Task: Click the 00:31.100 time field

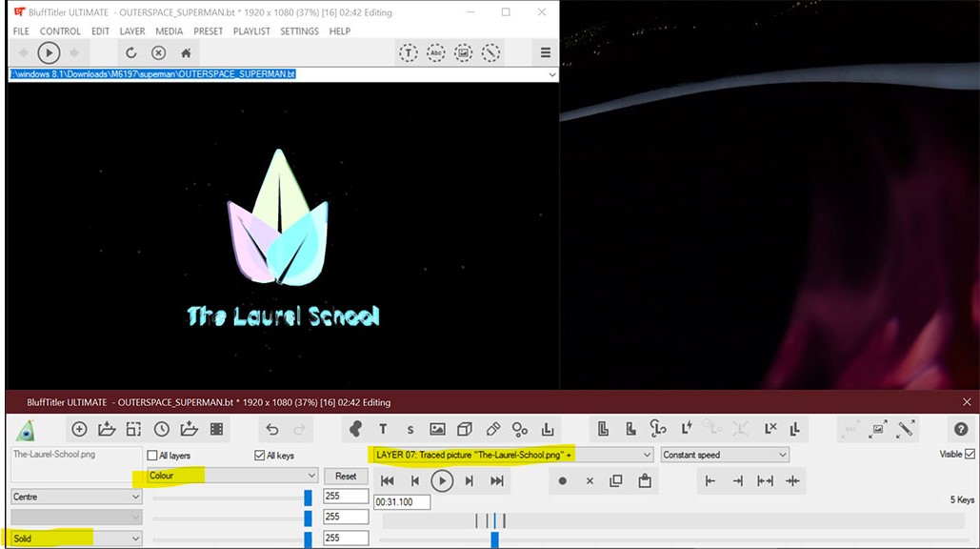Action: (x=402, y=501)
